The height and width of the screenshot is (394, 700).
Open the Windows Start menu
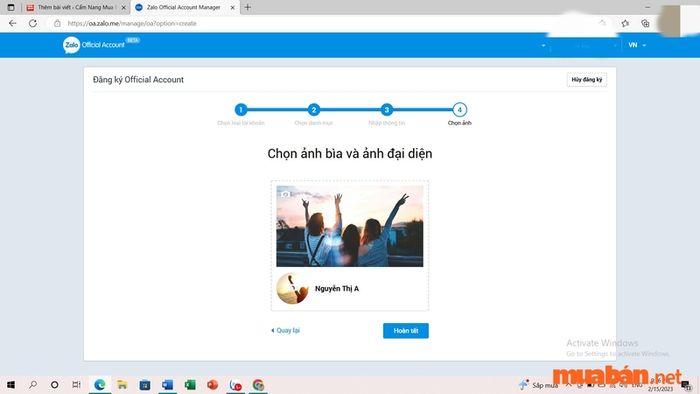[11, 384]
